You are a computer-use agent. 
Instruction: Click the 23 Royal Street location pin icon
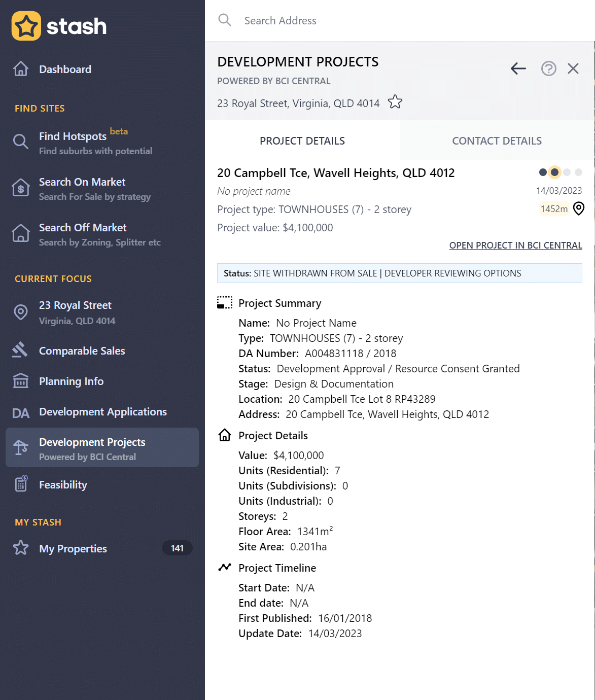21,312
